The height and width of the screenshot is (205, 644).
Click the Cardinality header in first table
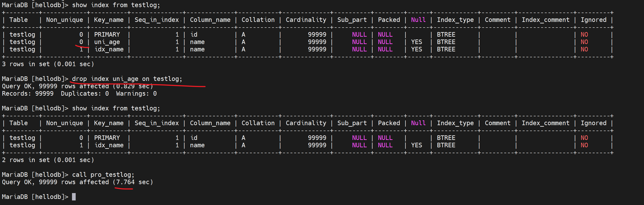tap(306, 20)
